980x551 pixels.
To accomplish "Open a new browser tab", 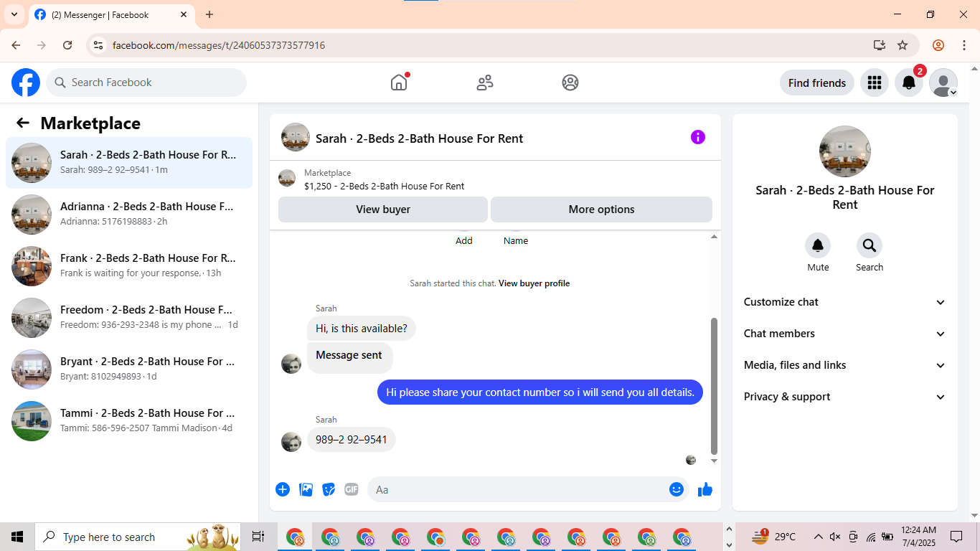I will (x=209, y=14).
